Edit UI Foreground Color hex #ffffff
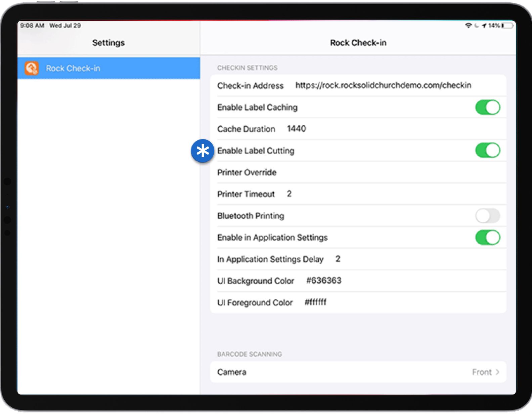The image size is (532, 414). tap(315, 302)
